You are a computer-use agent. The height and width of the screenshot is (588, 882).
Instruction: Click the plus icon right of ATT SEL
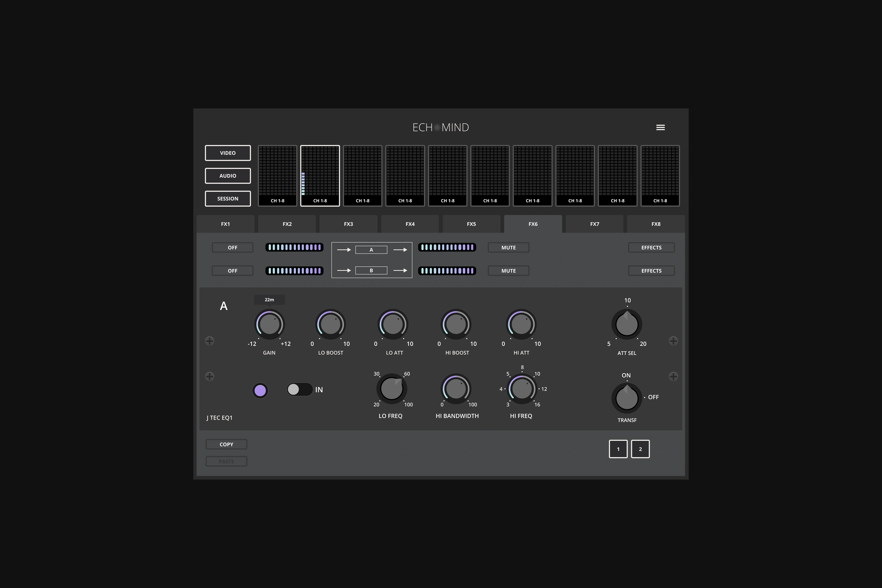tap(673, 341)
